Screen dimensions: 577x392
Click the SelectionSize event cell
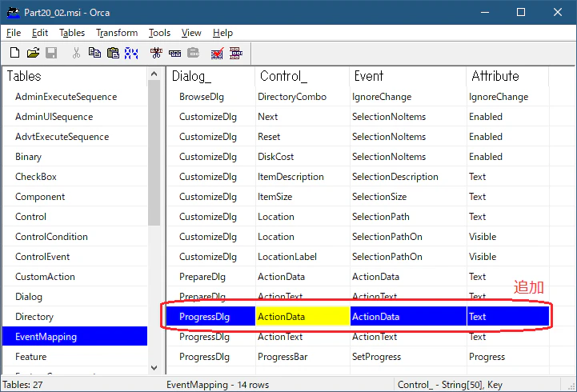408,197
